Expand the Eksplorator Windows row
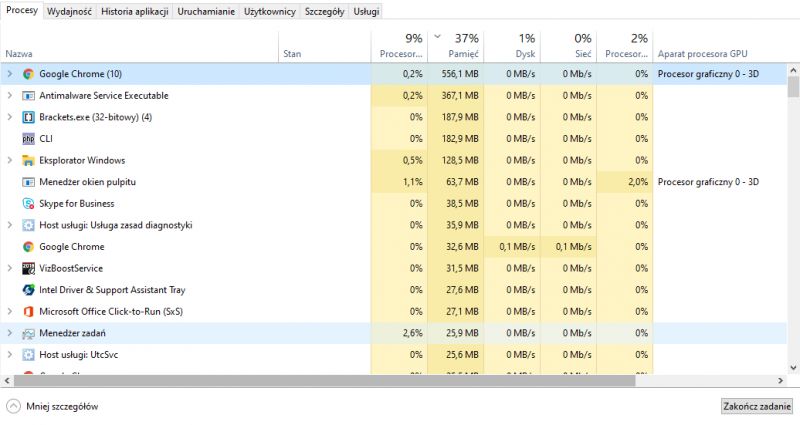The width and height of the screenshot is (800, 425). [x=10, y=160]
